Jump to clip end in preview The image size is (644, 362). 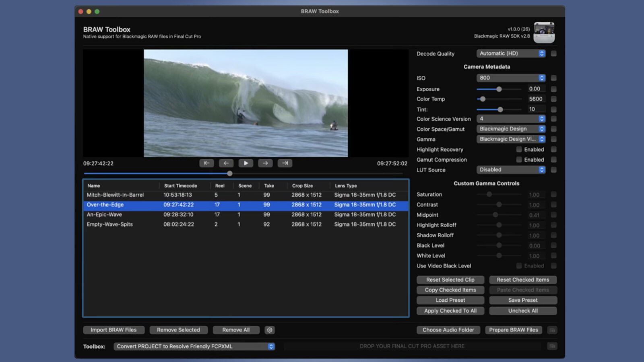(x=285, y=163)
